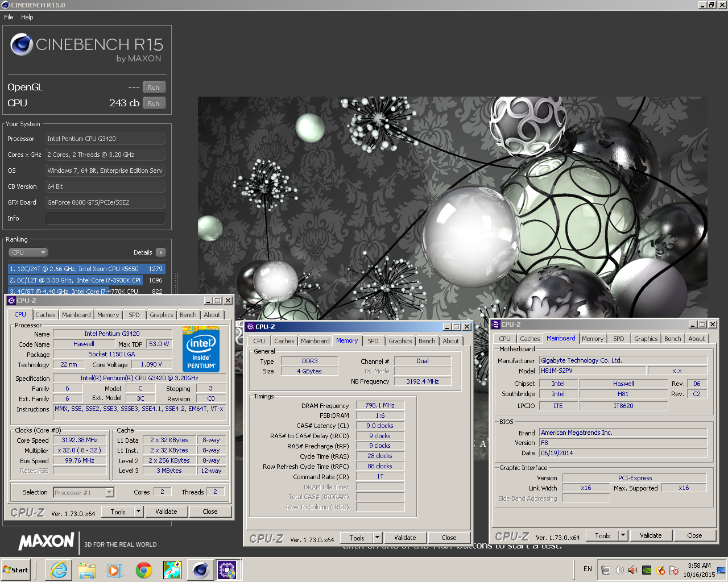Click the Cinebench title bar app icon

pos(5,5)
